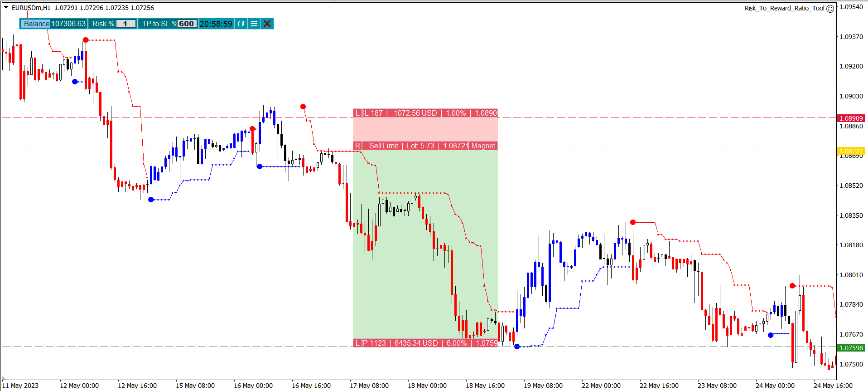Screen dimensions: 868x391
Task: Click the 1.08180 price scale label
Action: [x=851, y=245]
